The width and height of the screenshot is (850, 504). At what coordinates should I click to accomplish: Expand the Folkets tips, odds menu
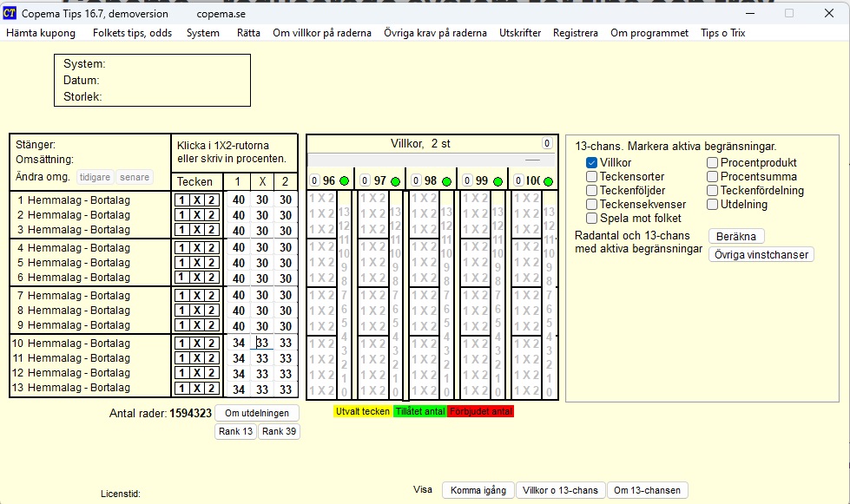(x=132, y=33)
